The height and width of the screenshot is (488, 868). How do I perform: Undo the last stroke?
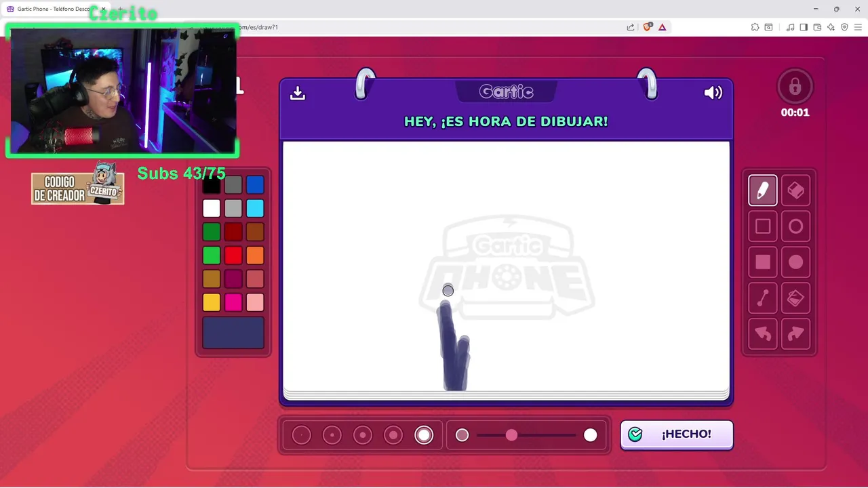pos(763,333)
